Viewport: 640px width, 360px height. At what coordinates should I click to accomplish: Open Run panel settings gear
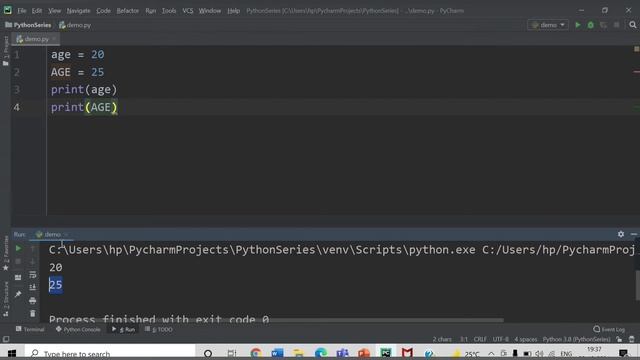[x=621, y=234]
